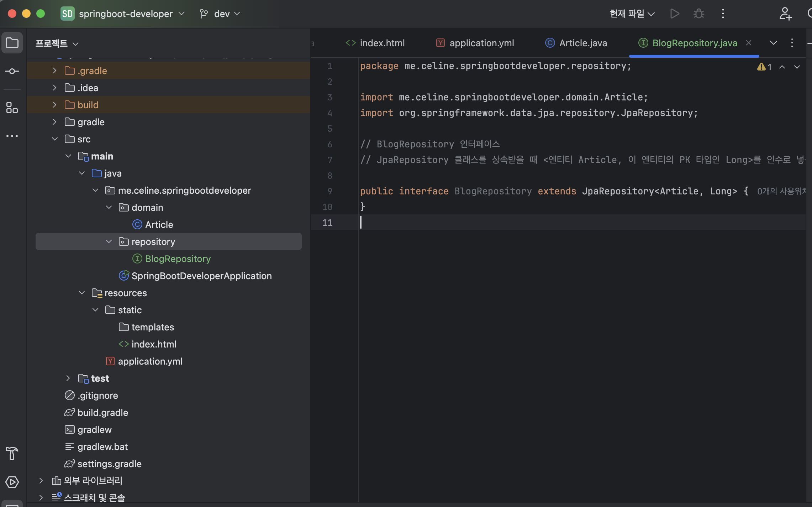Screen dimensions: 812x507
Task: Switch to the application.yml tab
Action: tap(475, 43)
